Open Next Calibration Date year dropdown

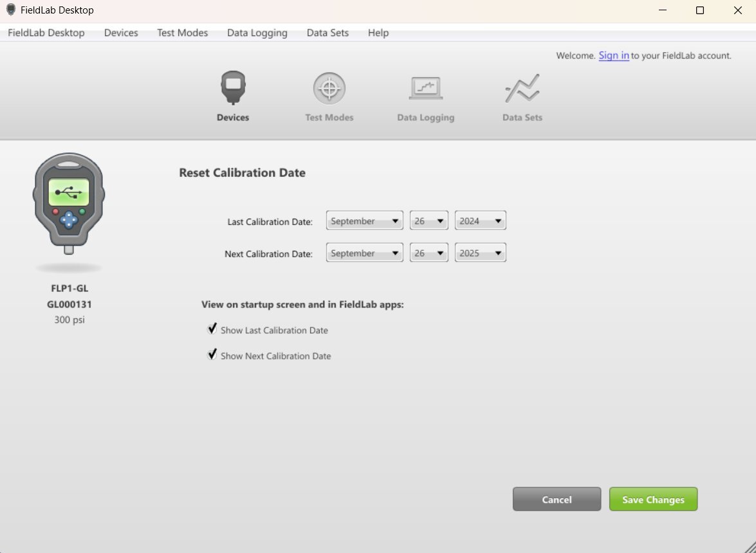(x=480, y=253)
